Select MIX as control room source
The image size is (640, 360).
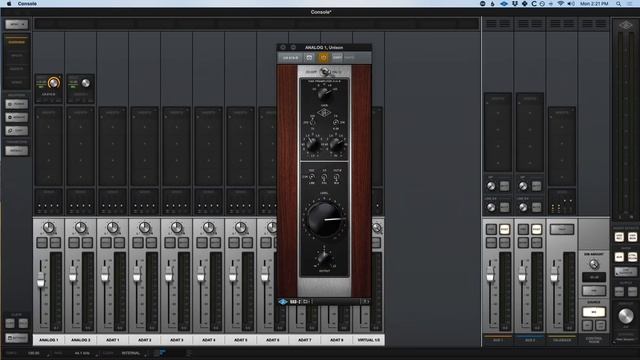coord(594,312)
